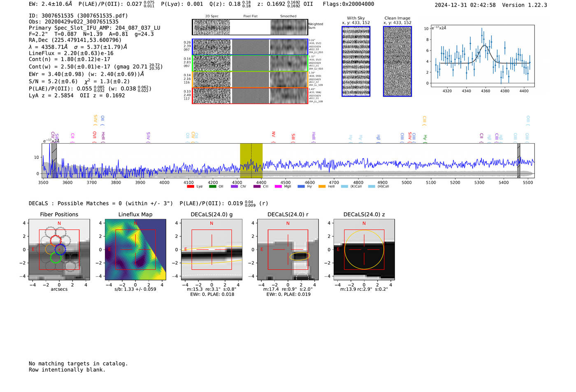Click the S/N = 5.2(±0.6) line
Image resolution: width=576 pixels, height=392 pixels.
click(x=79, y=81)
